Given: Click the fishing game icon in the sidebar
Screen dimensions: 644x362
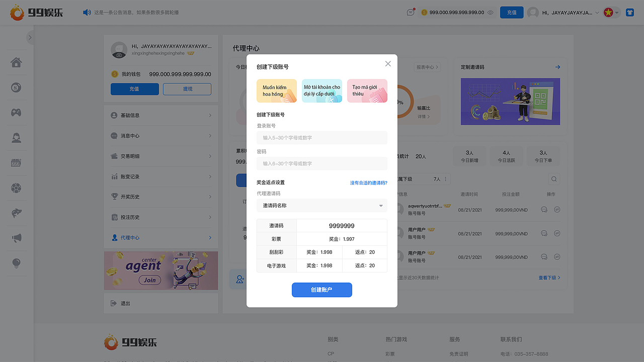Looking at the screenshot, I should click(16, 212).
